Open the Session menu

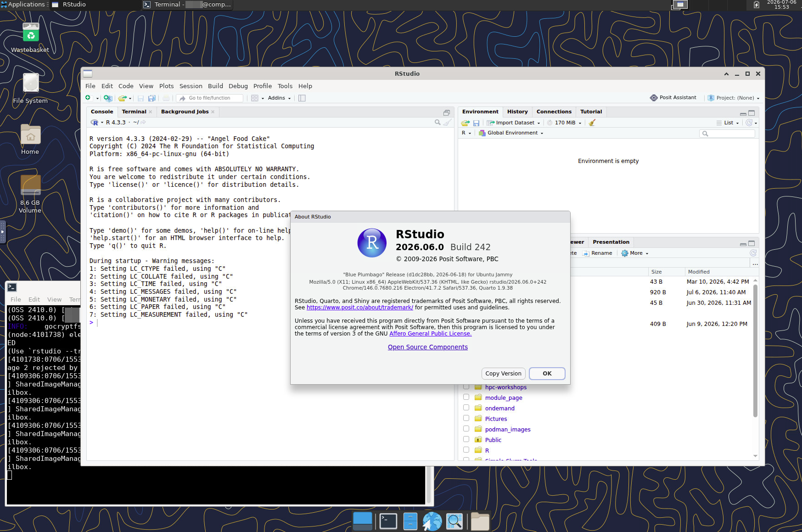pos(191,86)
